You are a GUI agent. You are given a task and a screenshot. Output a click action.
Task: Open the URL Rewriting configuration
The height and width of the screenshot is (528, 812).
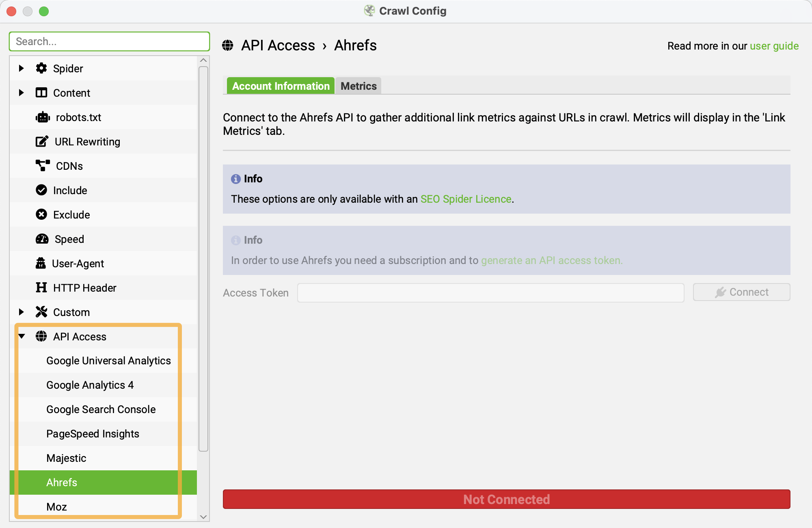pos(103,141)
